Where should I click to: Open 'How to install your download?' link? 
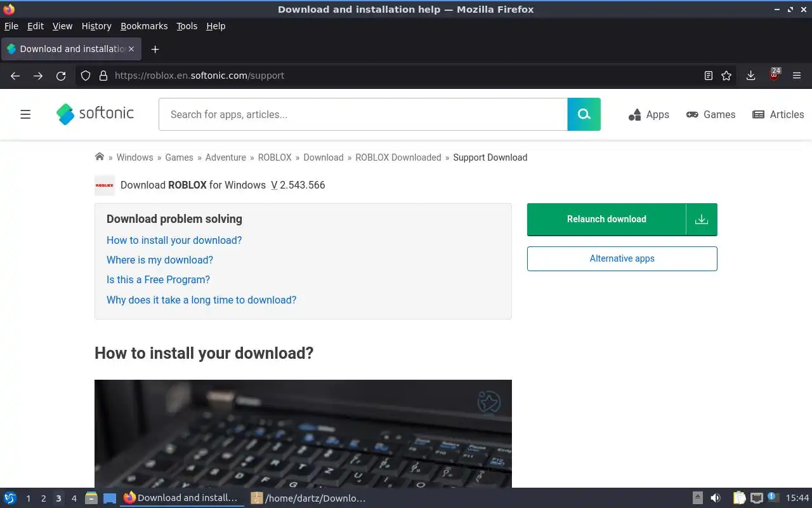(174, 240)
